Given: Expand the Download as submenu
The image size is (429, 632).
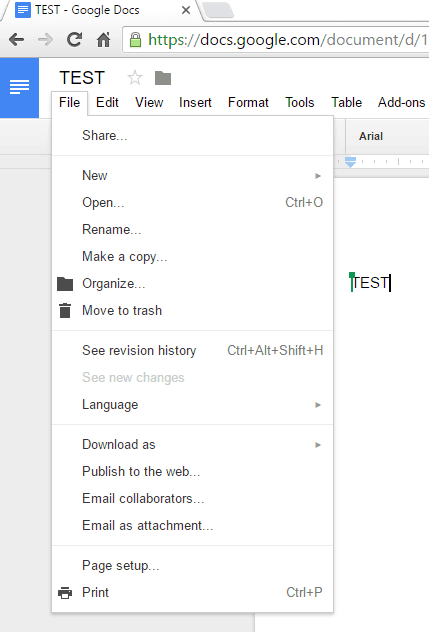Looking at the screenshot, I should (193, 445).
